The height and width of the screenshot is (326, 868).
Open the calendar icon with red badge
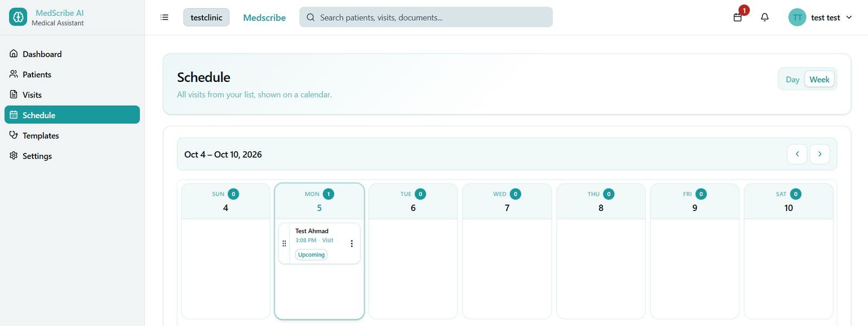[x=738, y=17]
